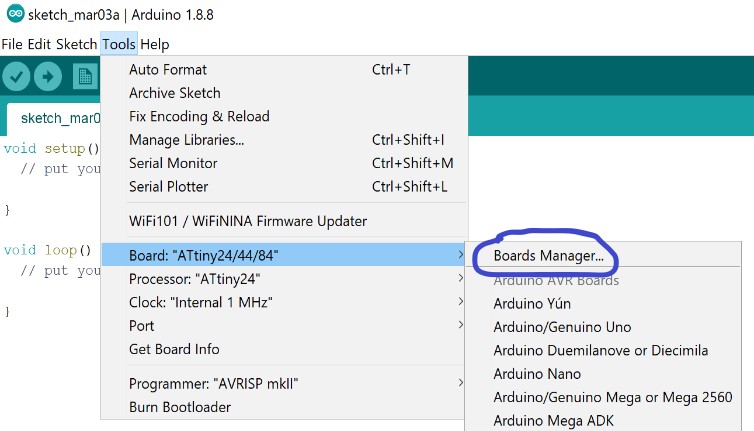Click Get Board Info entry
The width and height of the screenshot is (754, 431).
[x=284, y=349]
